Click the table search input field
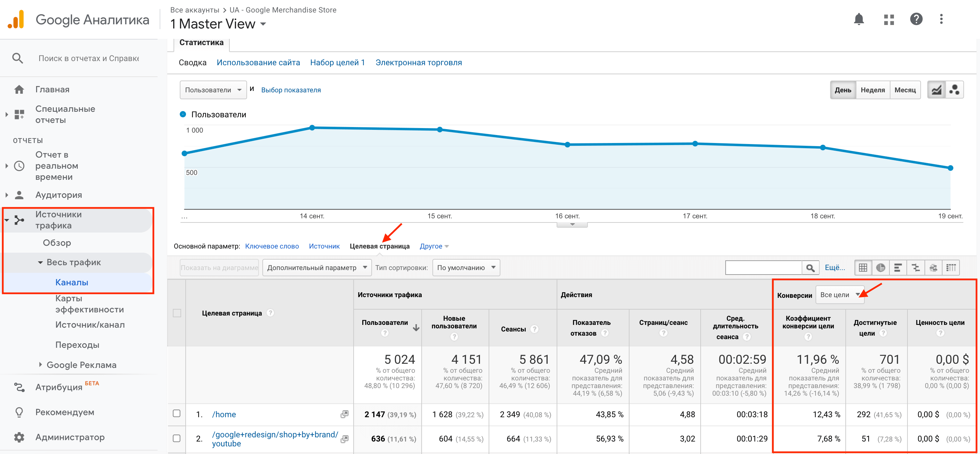 763,268
